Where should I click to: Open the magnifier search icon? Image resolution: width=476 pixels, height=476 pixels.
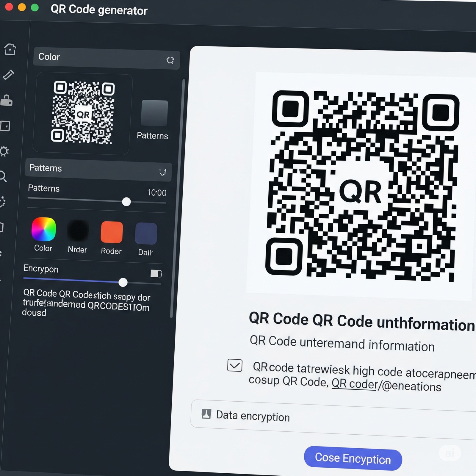(3, 176)
